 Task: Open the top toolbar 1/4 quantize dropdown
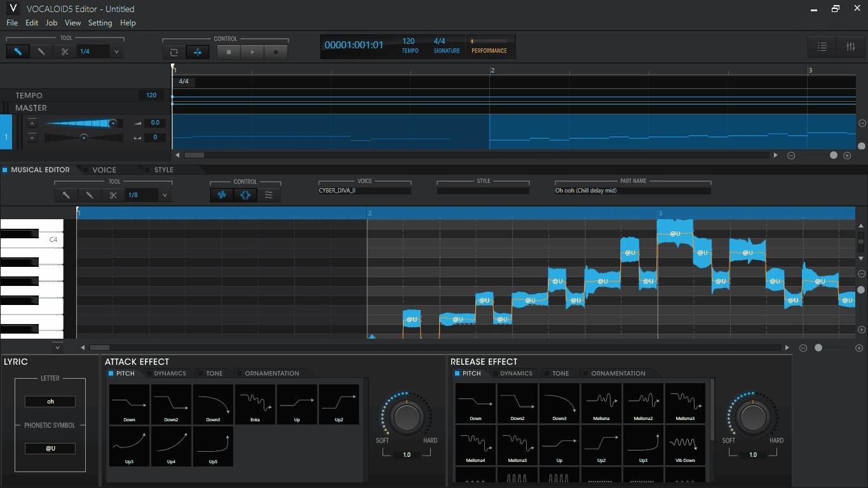[x=116, y=52]
